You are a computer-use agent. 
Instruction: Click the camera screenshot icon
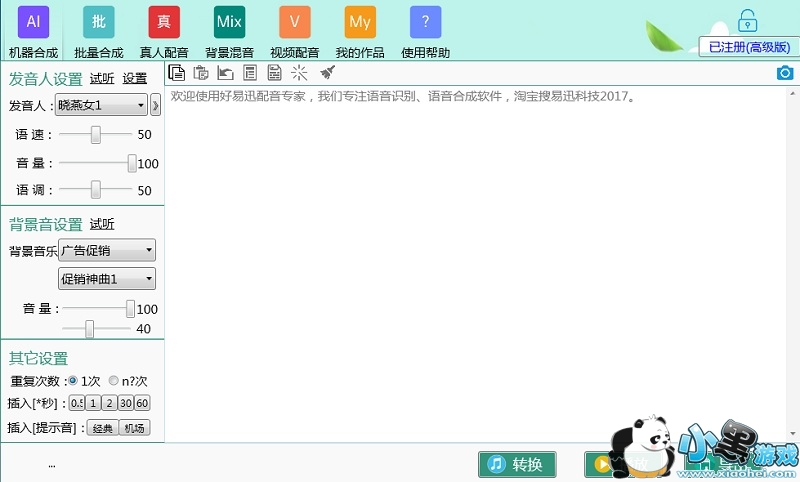pyautogui.click(x=785, y=72)
